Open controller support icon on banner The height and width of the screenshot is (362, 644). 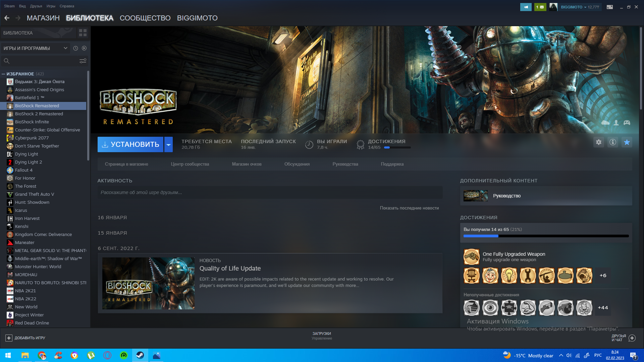point(627,123)
